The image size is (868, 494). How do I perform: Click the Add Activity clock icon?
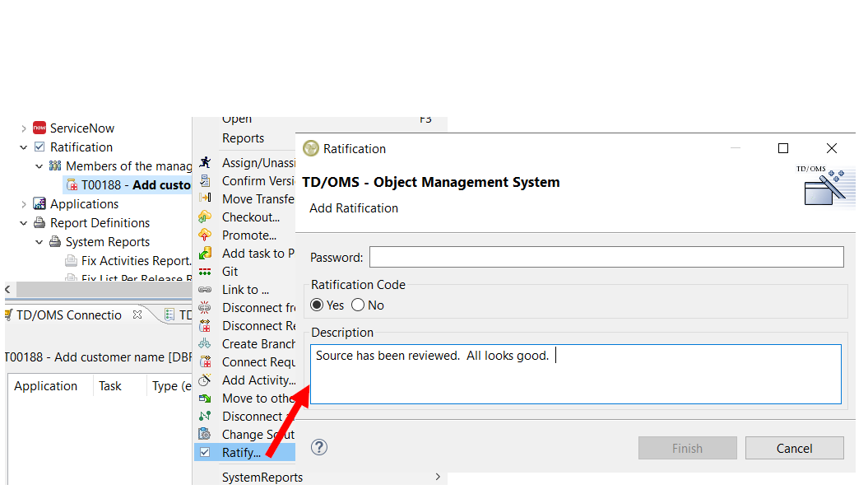pos(205,380)
